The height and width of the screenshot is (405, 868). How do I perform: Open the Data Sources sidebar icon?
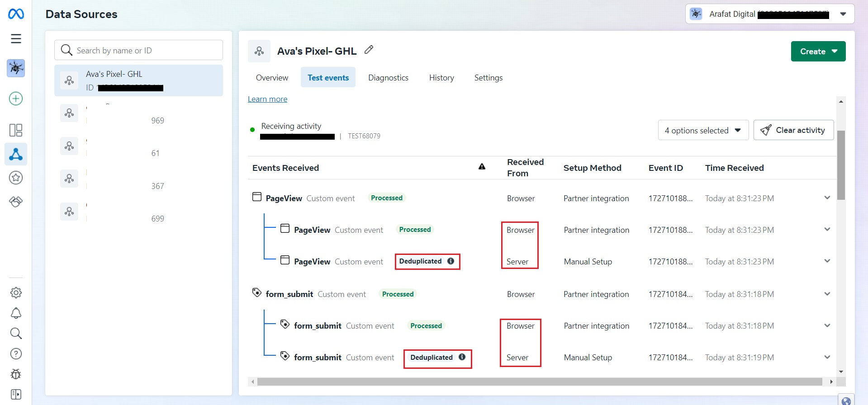click(16, 155)
